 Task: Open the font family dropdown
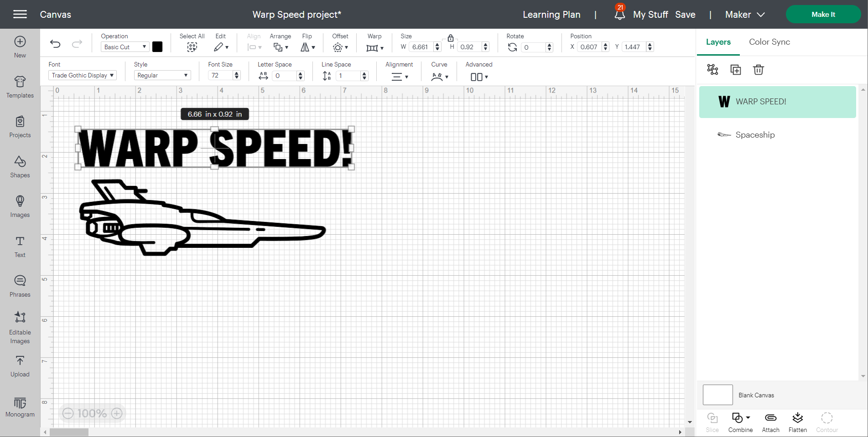click(x=82, y=75)
